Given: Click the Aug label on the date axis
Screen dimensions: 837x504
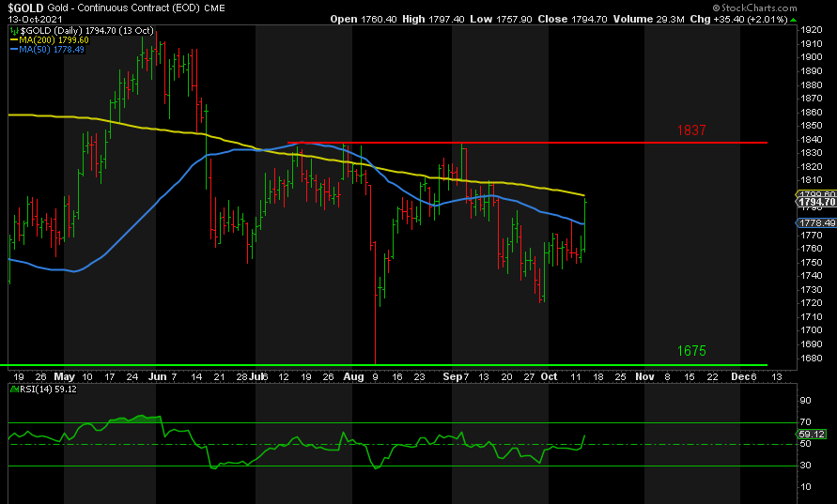Looking at the screenshot, I should click(x=353, y=376).
